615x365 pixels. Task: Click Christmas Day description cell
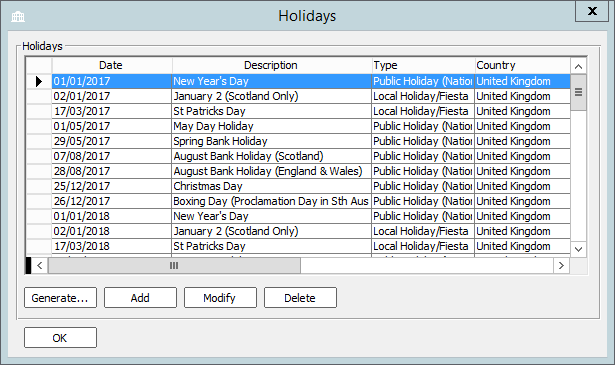[x=271, y=186]
